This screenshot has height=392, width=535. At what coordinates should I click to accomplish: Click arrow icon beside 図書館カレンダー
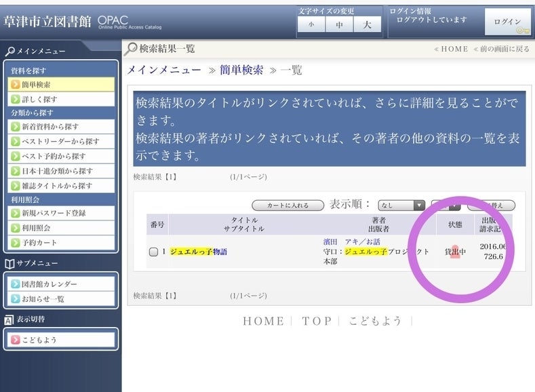(16, 284)
